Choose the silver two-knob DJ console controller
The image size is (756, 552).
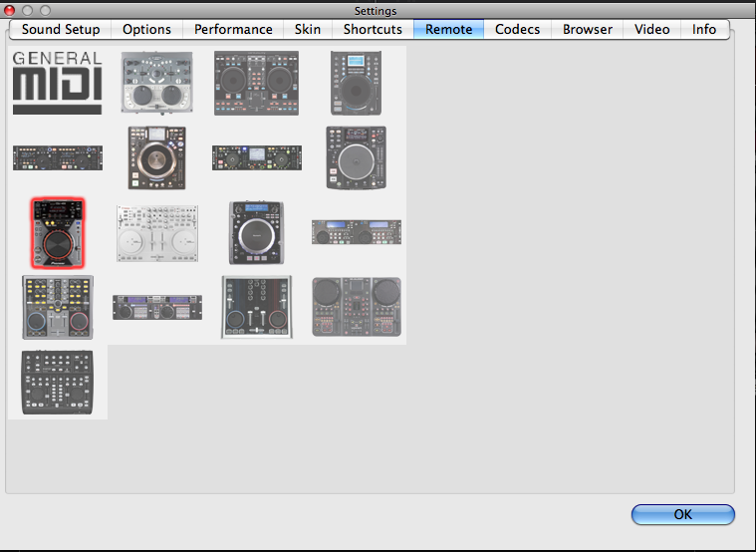(156, 83)
